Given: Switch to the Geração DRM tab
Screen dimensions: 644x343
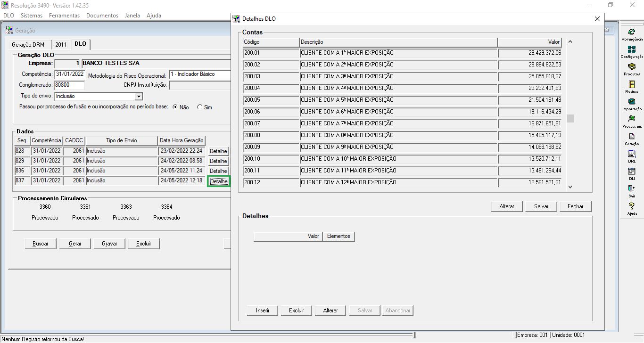Looking at the screenshot, I should pyautogui.click(x=28, y=45).
